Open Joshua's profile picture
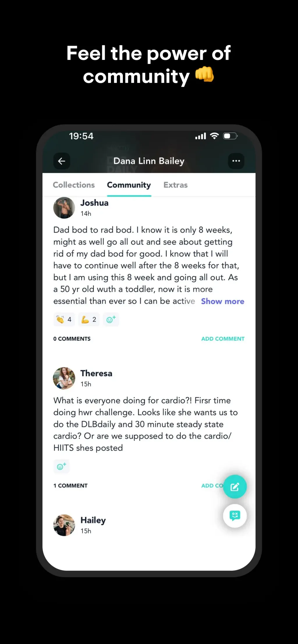Viewport: 298px width, 644px height. [64, 208]
